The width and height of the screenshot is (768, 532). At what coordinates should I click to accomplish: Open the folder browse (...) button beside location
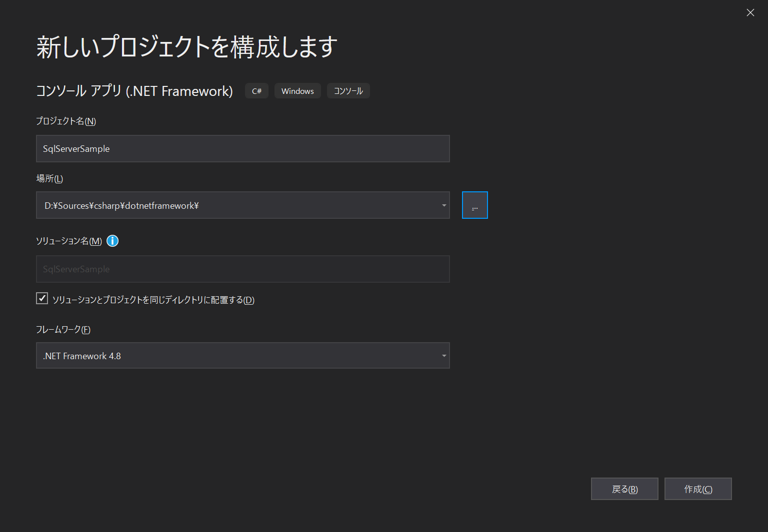click(474, 205)
